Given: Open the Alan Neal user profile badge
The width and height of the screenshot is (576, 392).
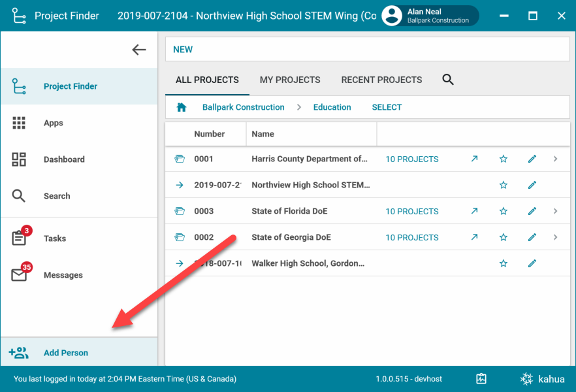Looking at the screenshot, I should click(430, 16).
